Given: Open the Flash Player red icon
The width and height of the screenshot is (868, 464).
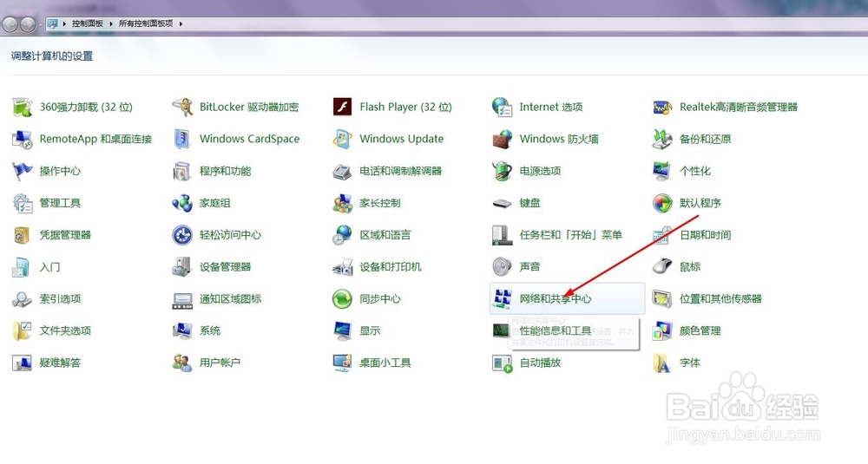Looking at the screenshot, I should [x=342, y=107].
